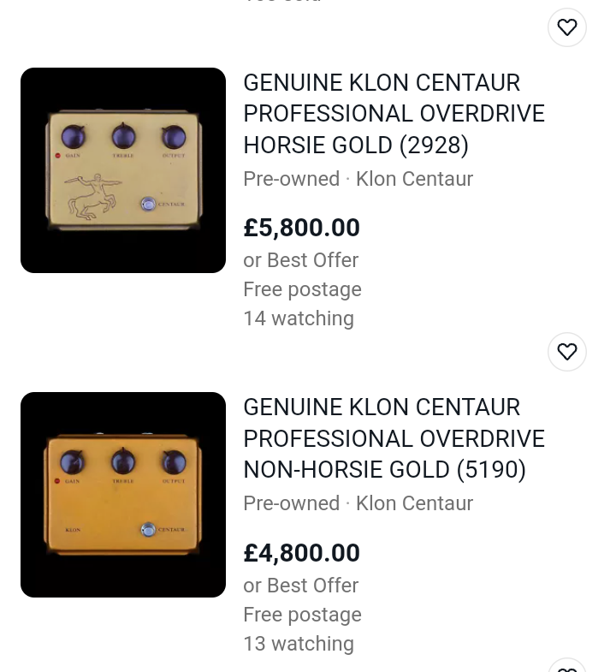Tap the heart icon above the Horsie Gold title
This screenshot has width=616, height=672.
click(567, 27)
